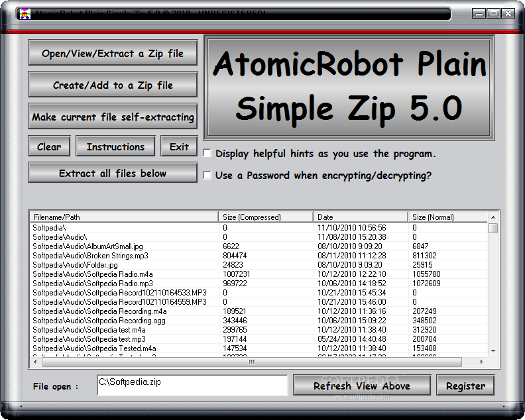This screenshot has height=420, width=525.
Task: Select Softpedia test.m4a row
Action: point(259,330)
